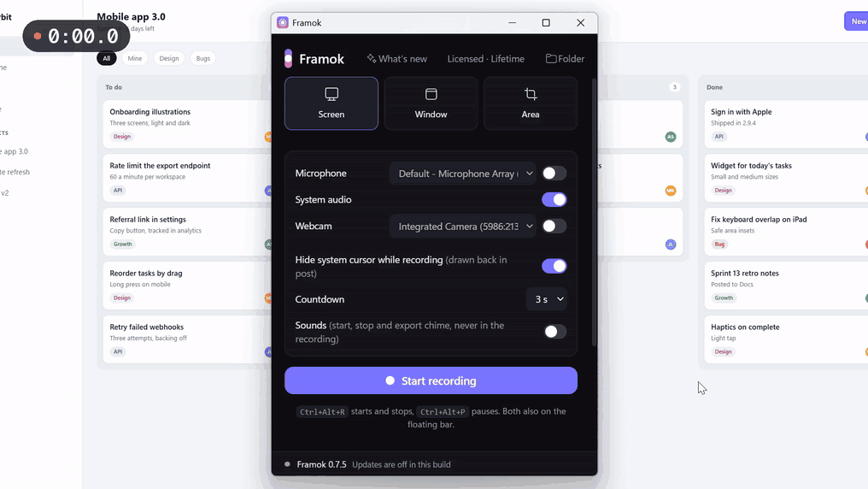Open the Reorder tasks by drag card
The height and width of the screenshot is (489, 868).
[187, 286]
